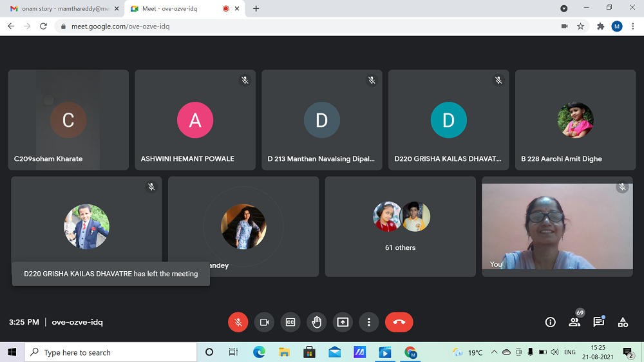Switch to the onam story Gmail tab

coord(61,8)
